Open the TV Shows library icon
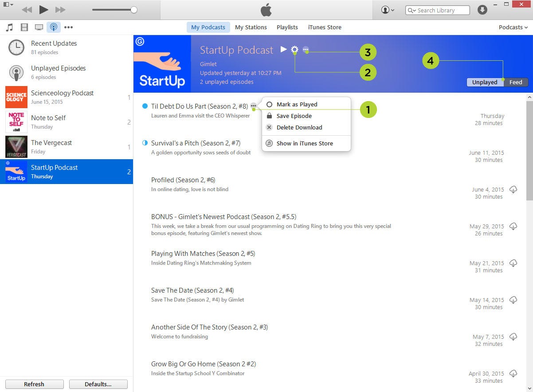The width and height of the screenshot is (533, 392). [x=39, y=27]
